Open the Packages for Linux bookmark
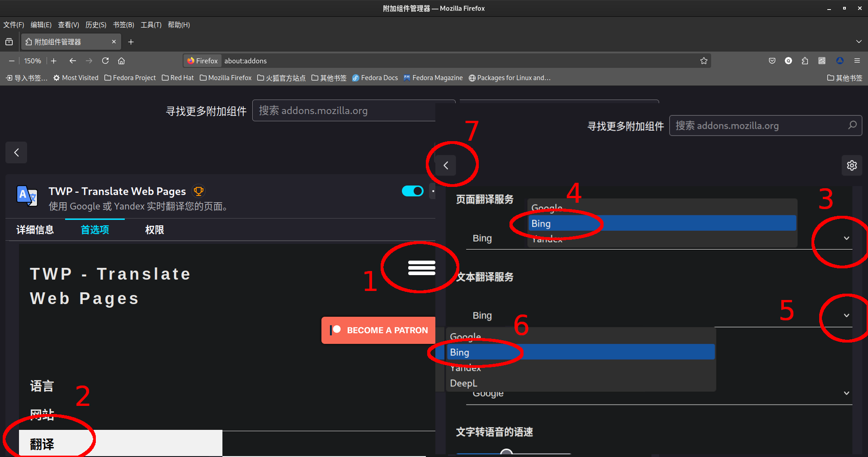The image size is (868, 457). [x=509, y=78]
